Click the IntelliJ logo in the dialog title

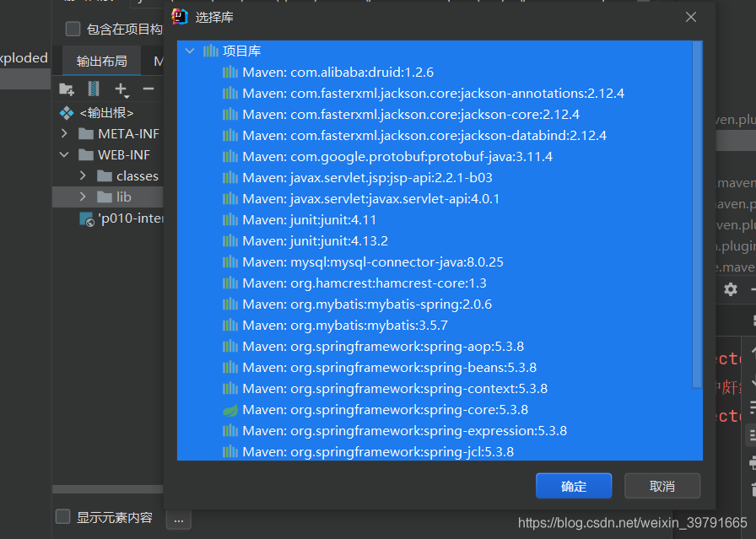180,17
